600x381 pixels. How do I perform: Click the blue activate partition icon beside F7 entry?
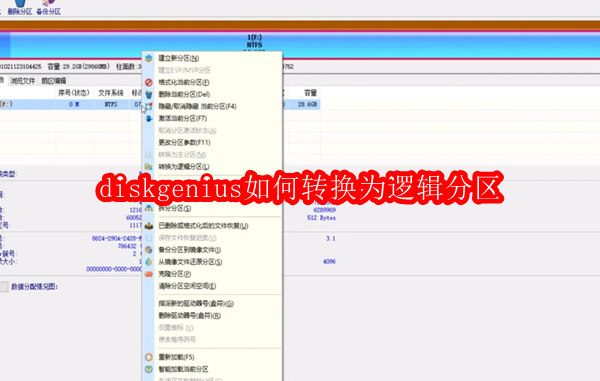tap(149, 119)
